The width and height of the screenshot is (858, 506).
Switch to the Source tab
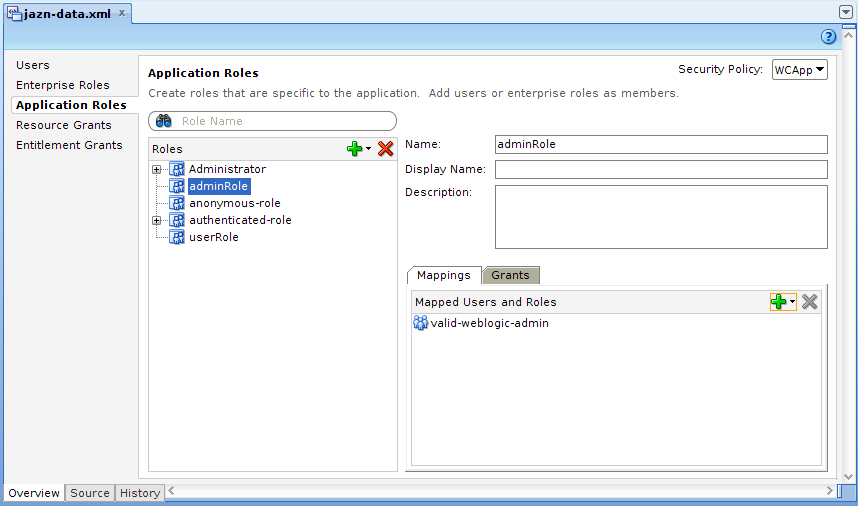(90, 493)
